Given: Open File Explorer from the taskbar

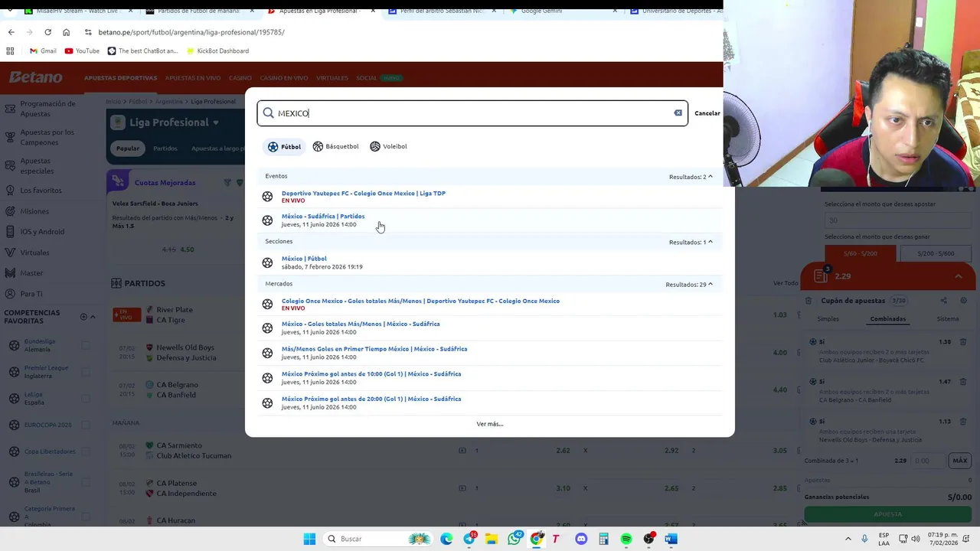Looking at the screenshot, I should 492,539.
